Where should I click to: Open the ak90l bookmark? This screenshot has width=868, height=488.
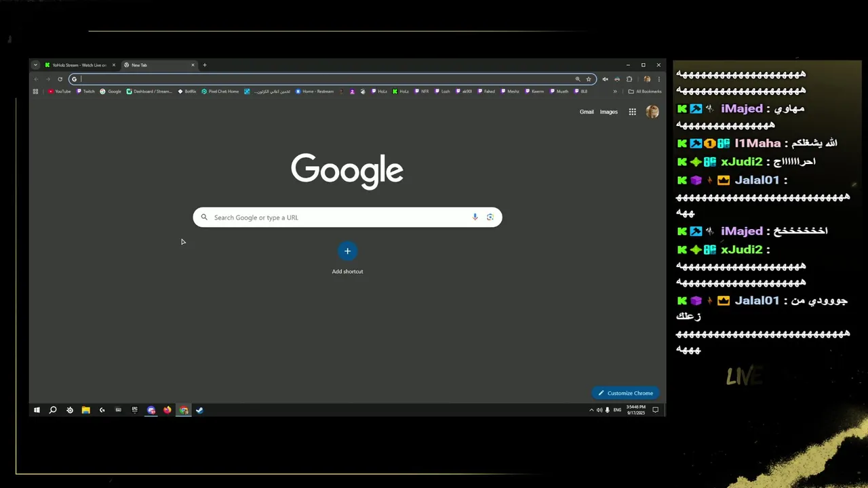point(464,91)
